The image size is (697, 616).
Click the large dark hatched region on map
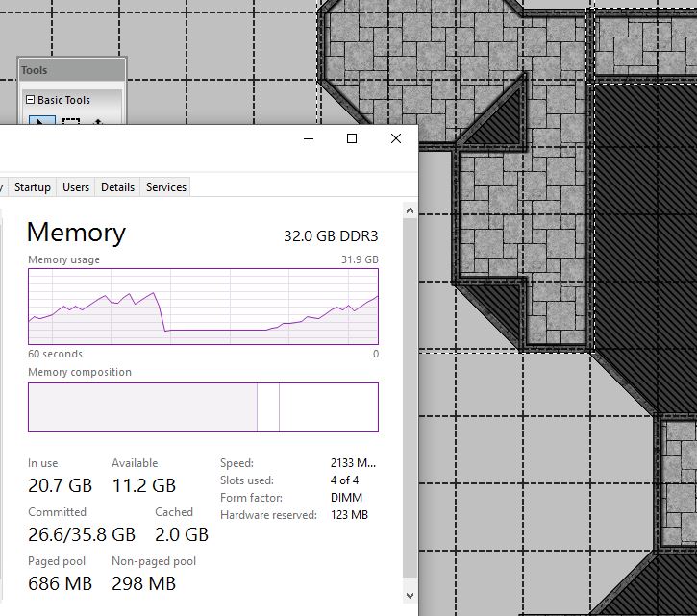(644, 240)
